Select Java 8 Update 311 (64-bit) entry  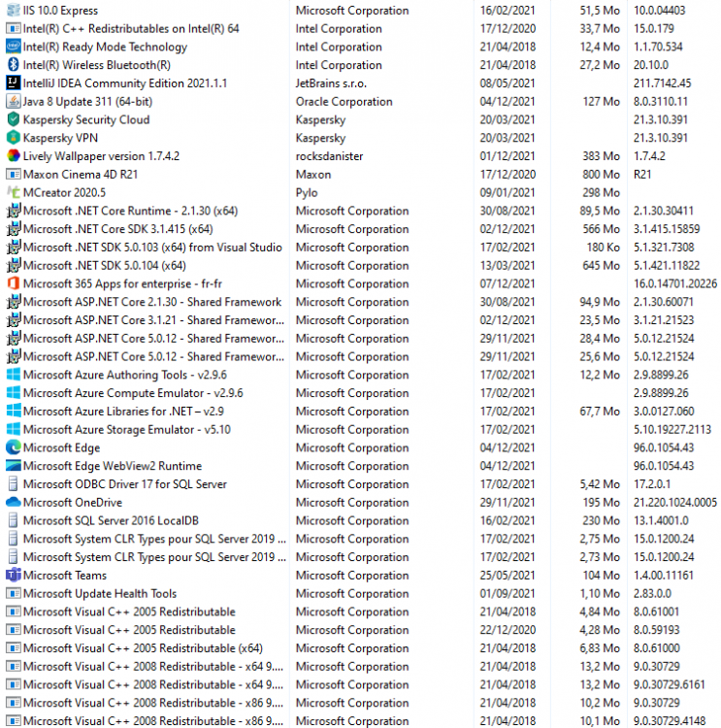87,101
